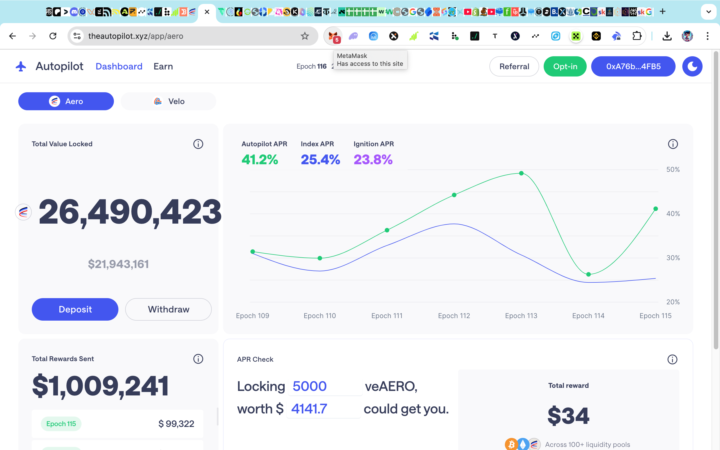This screenshot has width=720, height=450.
Task: Click the Aero logo beside TVL amount
Action: click(x=23, y=212)
